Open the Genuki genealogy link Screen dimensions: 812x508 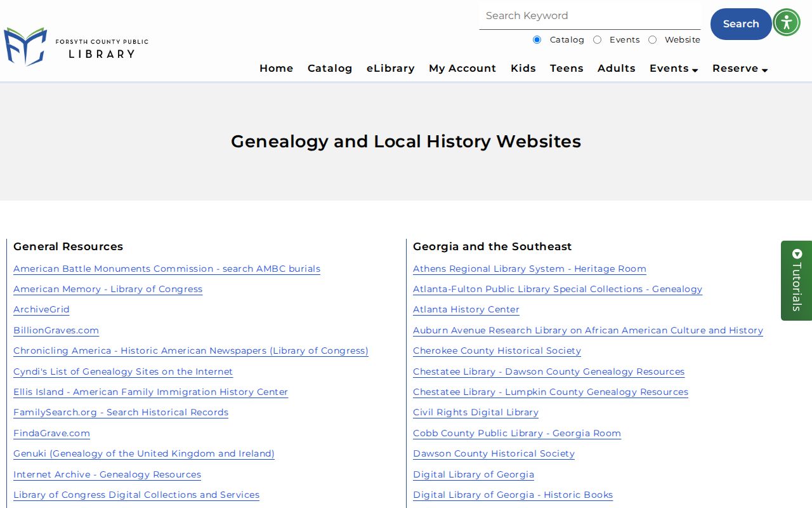click(x=144, y=453)
